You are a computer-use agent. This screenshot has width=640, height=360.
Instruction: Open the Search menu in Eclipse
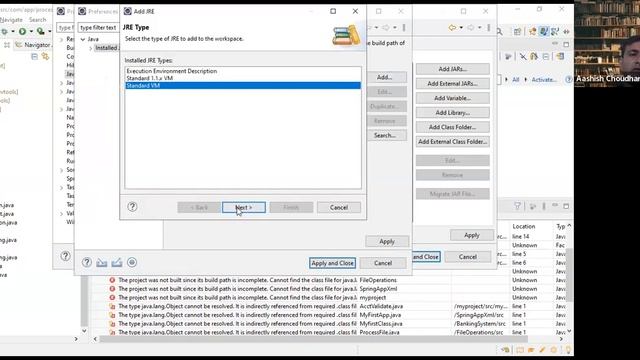click(x=38, y=20)
